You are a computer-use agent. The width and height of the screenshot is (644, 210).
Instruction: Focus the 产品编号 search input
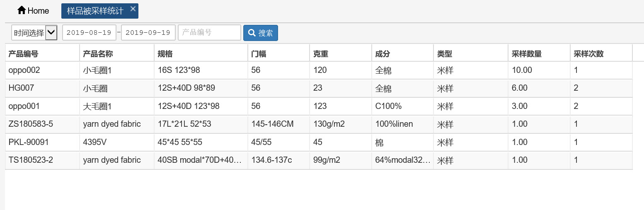pyautogui.click(x=209, y=33)
